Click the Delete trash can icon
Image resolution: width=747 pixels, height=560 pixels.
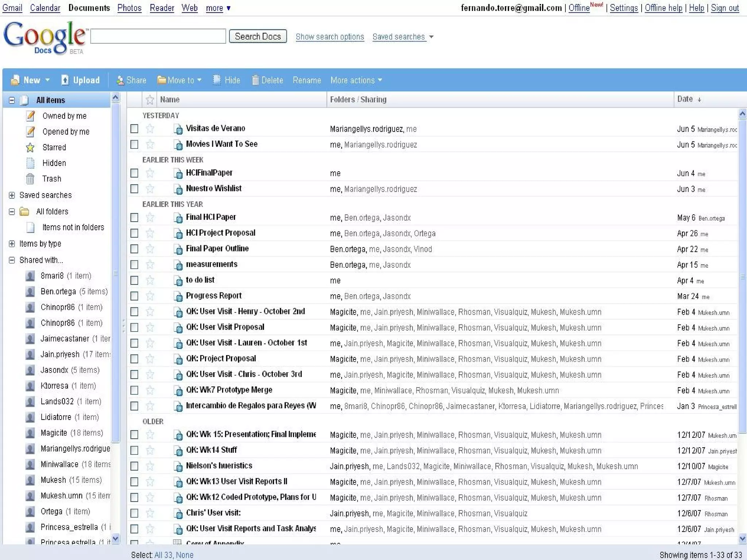[x=255, y=80]
